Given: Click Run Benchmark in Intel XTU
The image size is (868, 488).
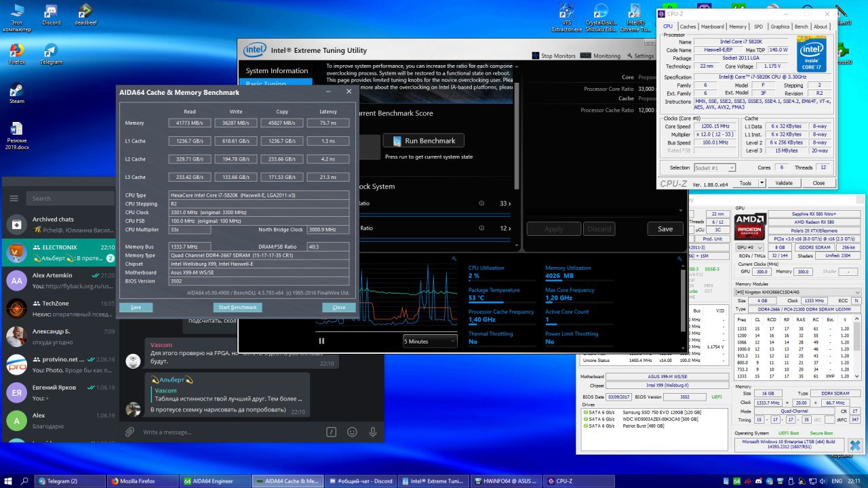Looking at the screenshot, I should [425, 140].
